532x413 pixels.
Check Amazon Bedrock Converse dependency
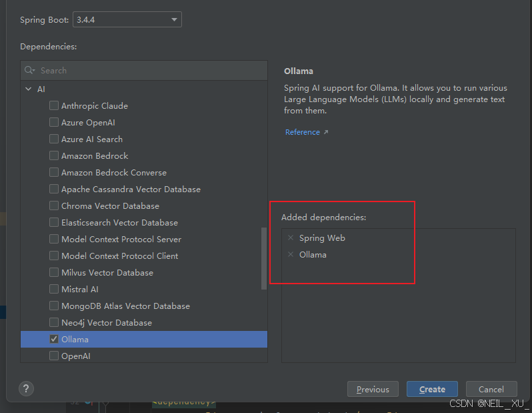tap(54, 172)
